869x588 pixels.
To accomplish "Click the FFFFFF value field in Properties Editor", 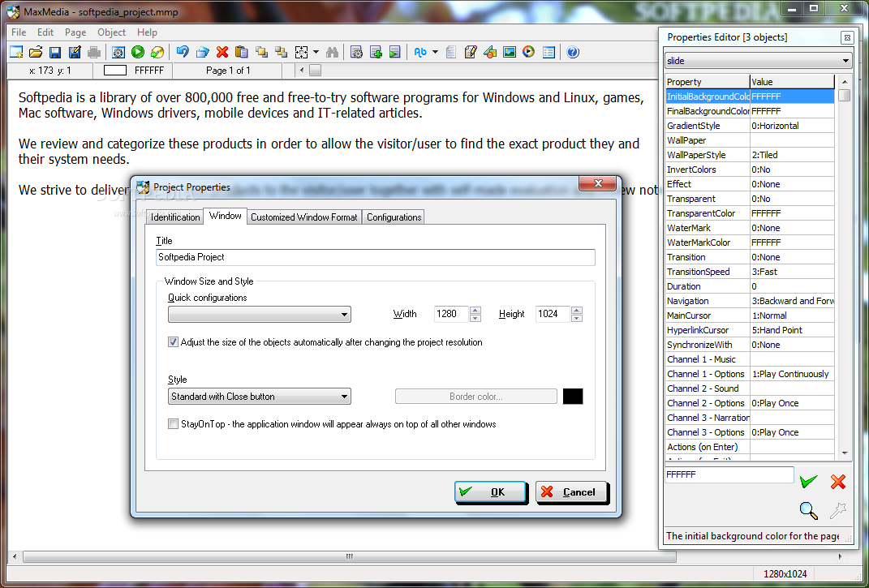I will point(729,474).
